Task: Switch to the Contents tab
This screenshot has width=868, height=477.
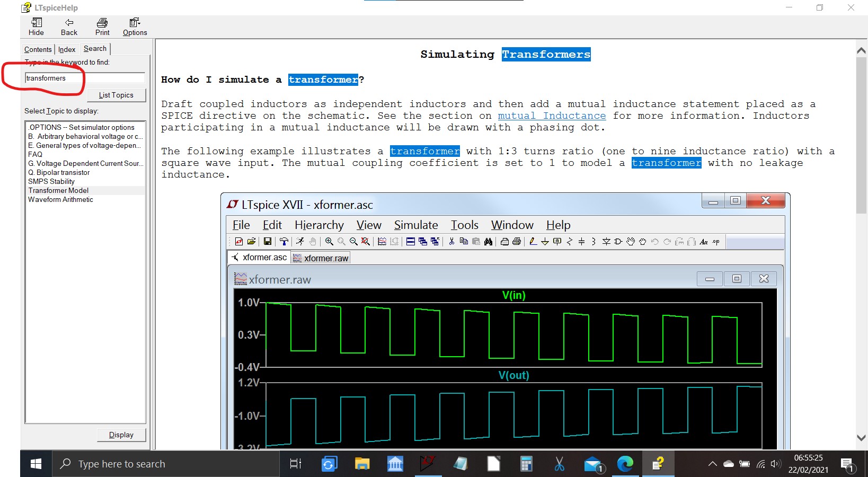Action: point(38,49)
